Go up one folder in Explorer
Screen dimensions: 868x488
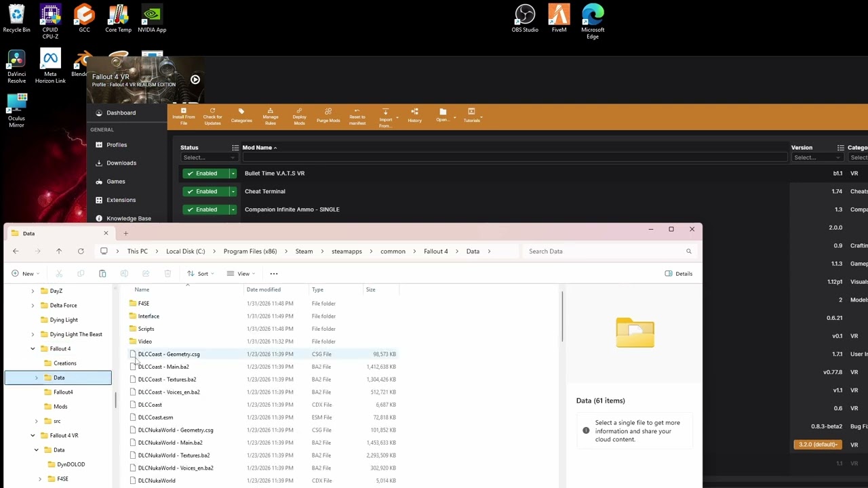point(59,251)
